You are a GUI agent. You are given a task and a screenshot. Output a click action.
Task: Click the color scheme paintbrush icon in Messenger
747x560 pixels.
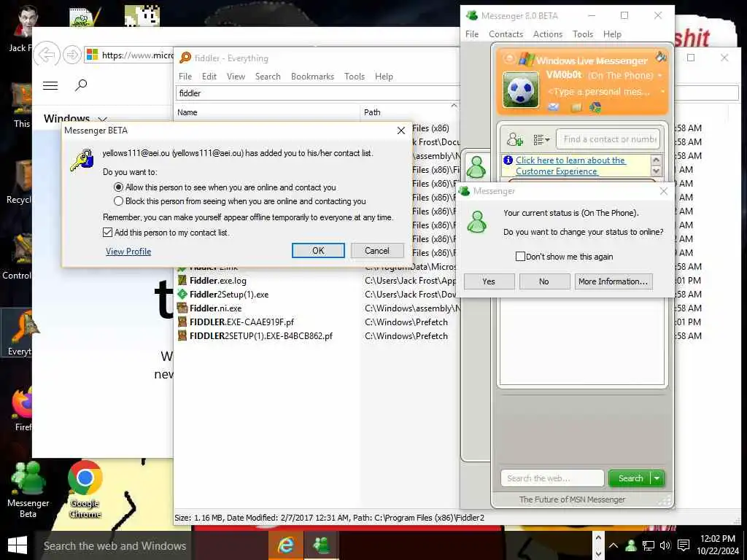661,57
